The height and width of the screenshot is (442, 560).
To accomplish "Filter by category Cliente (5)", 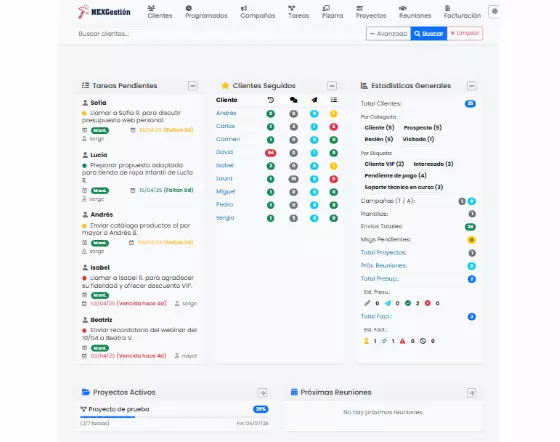I will point(379,127).
